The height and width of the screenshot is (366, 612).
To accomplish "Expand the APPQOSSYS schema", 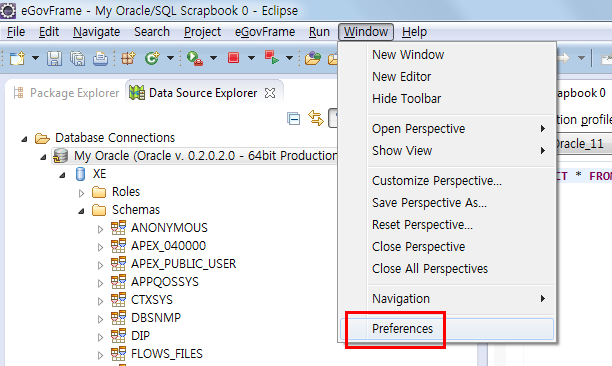I will coord(100,283).
